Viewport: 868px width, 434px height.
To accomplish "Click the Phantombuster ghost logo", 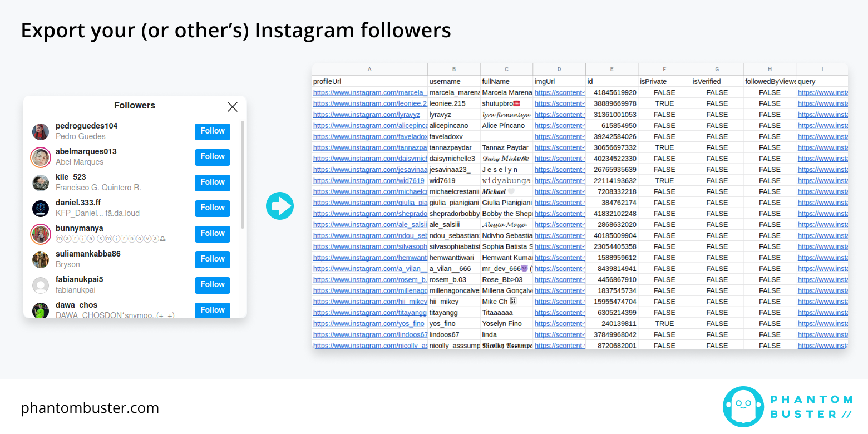I will (743, 407).
